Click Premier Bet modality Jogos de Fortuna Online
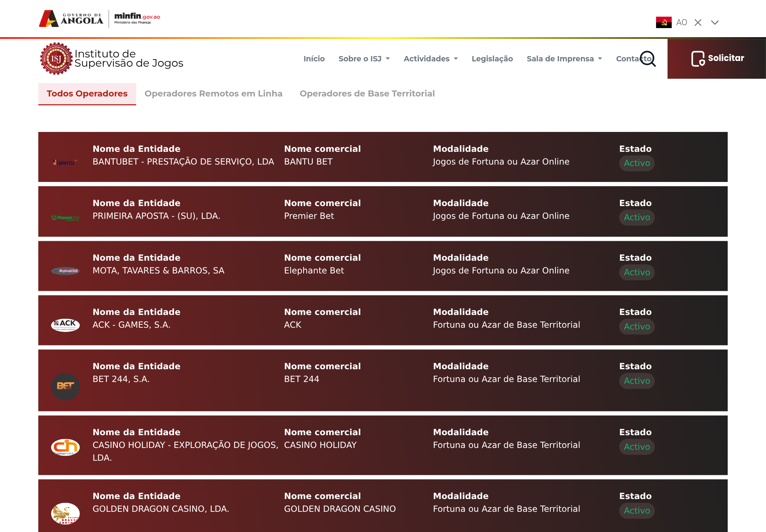The width and height of the screenshot is (766, 532). pyautogui.click(x=501, y=216)
